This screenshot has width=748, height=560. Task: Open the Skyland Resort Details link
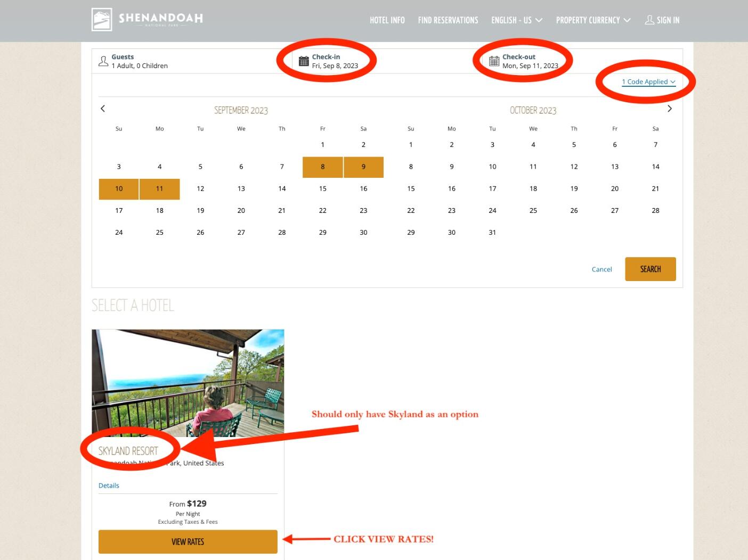(x=109, y=485)
